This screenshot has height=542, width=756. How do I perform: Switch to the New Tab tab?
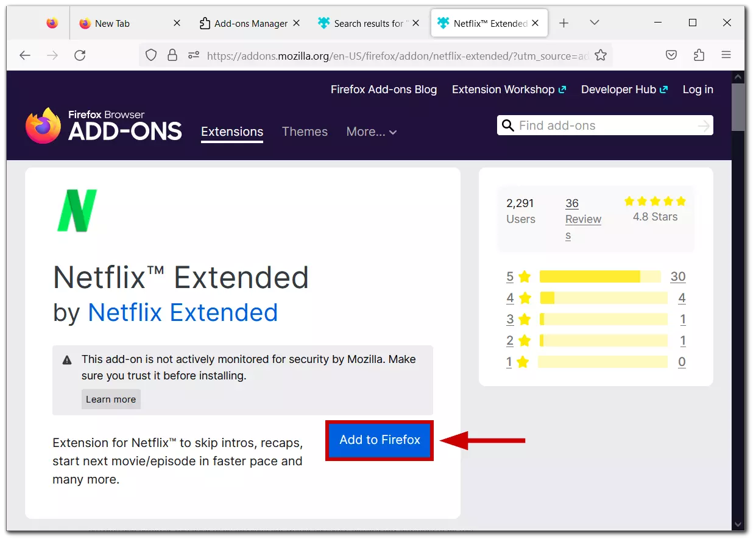click(x=129, y=23)
